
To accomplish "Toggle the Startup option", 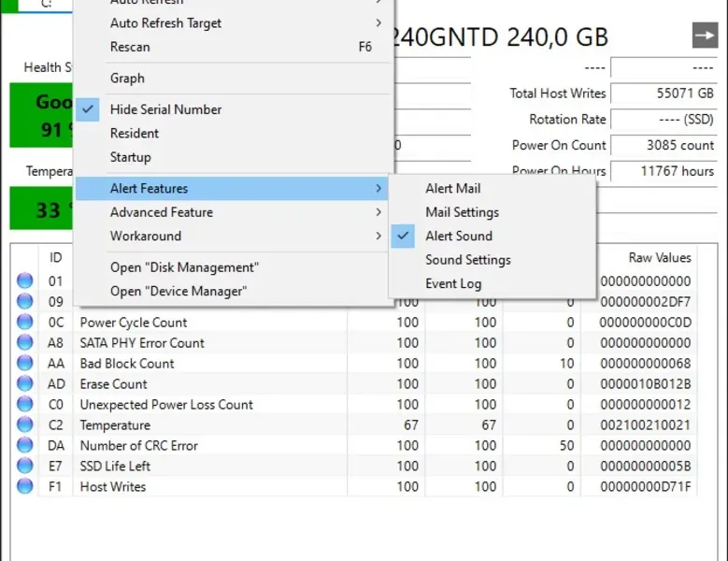I will (232, 157).
